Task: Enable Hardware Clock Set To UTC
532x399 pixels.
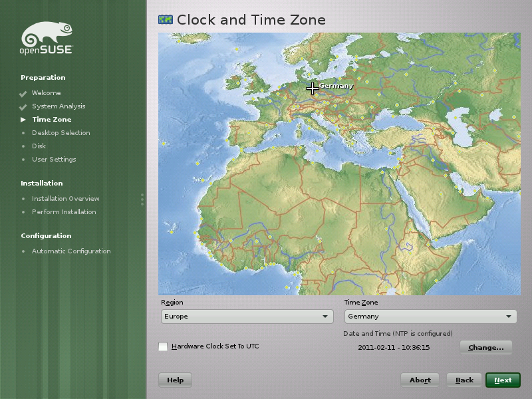Action: tap(162, 346)
